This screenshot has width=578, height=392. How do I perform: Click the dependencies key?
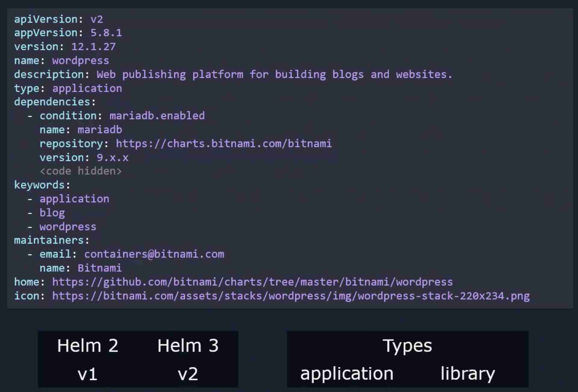[x=55, y=102]
